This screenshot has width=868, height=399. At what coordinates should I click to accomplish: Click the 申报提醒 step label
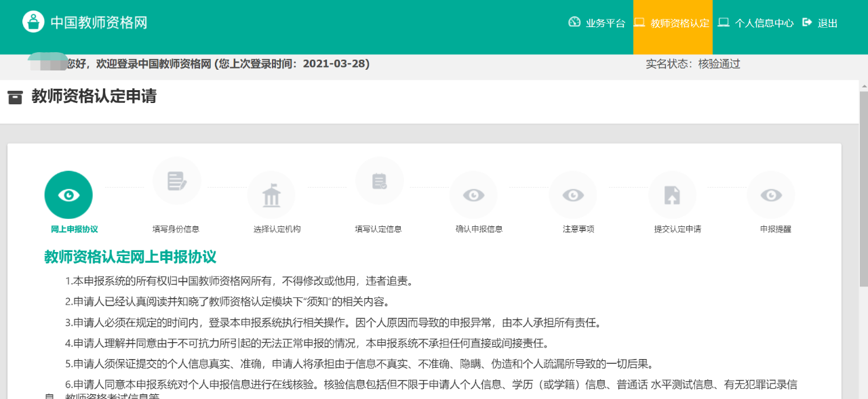(x=776, y=229)
